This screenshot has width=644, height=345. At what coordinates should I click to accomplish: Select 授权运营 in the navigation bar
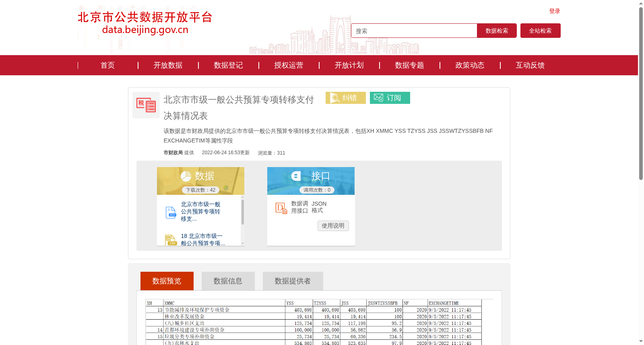(289, 65)
